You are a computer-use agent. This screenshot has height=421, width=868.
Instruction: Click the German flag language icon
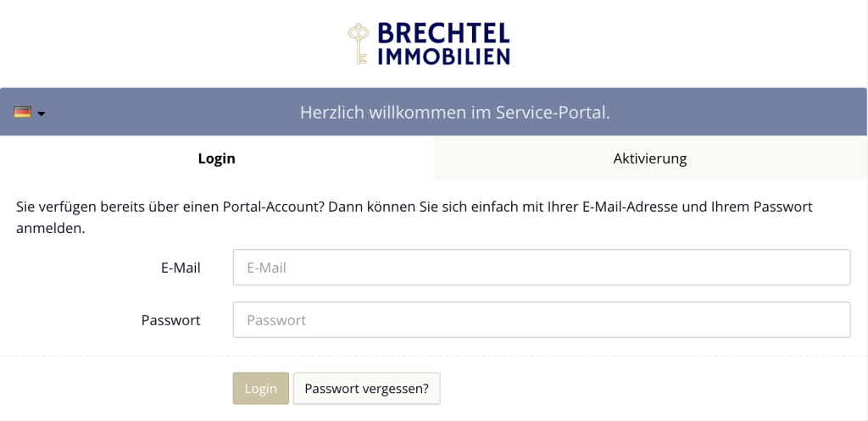(22, 113)
